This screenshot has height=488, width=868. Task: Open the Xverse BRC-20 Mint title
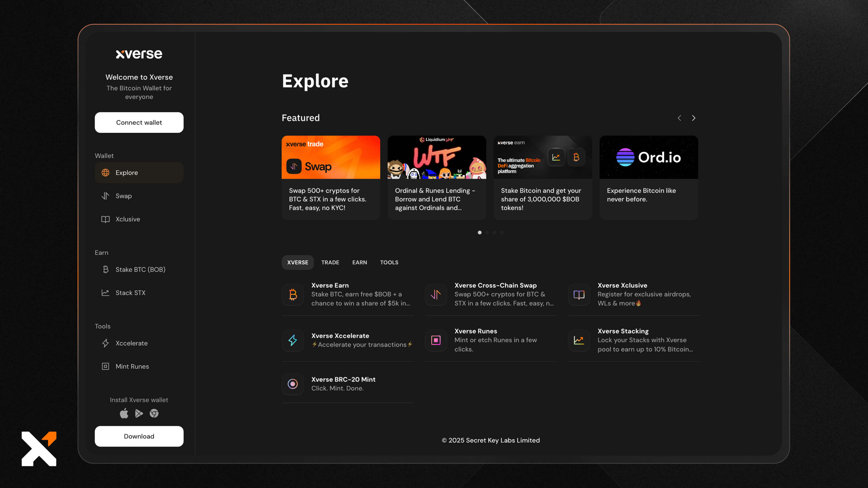[343, 379]
